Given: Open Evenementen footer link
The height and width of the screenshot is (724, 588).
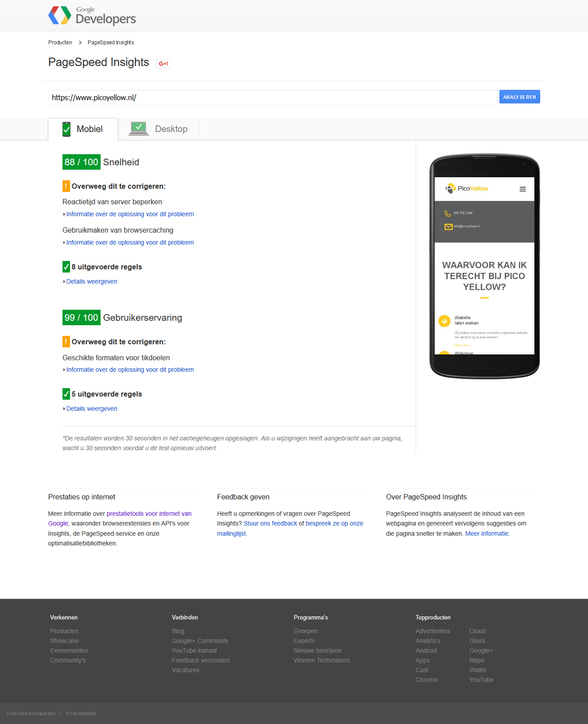Looking at the screenshot, I should [x=69, y=650].
